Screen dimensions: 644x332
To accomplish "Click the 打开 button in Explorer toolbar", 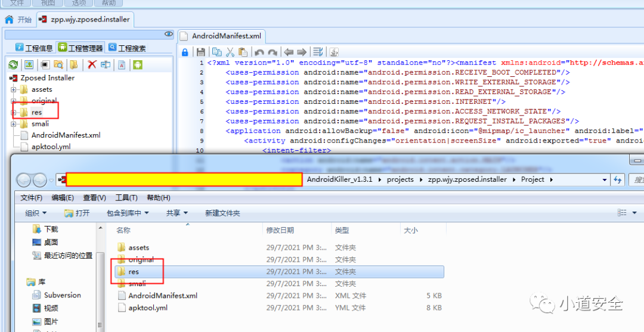I will 77,213.
